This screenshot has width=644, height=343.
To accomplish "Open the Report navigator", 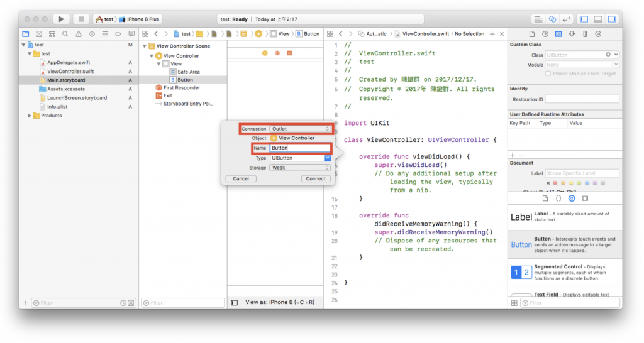I will point(131,34).
